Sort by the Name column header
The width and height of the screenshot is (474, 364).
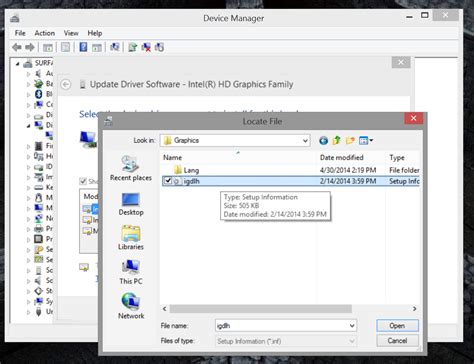pyautogui.click(x=172, y=158)
